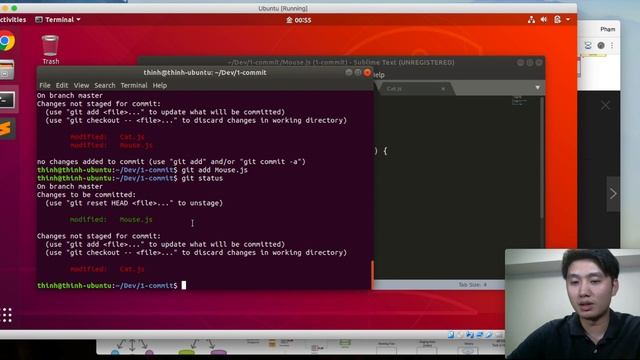The width and height of the screenshot is (640, 360).
Task: Open the terminal View menu
Action: click(x=81, y=85)
